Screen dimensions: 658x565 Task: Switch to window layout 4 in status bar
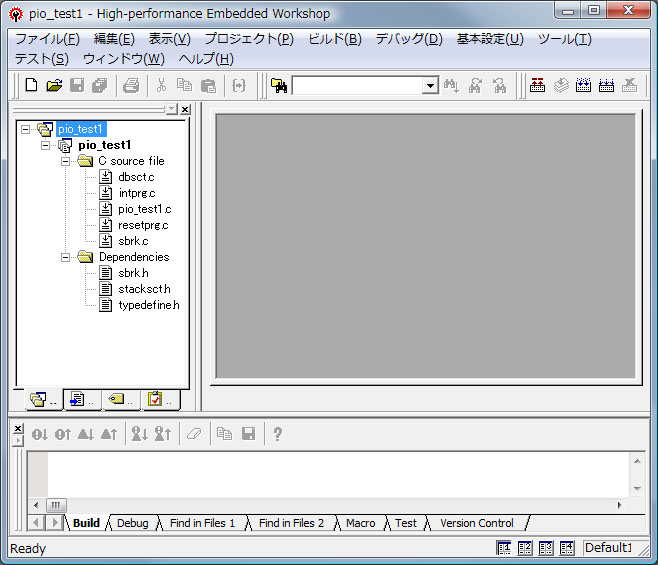[x=567, y=548]
